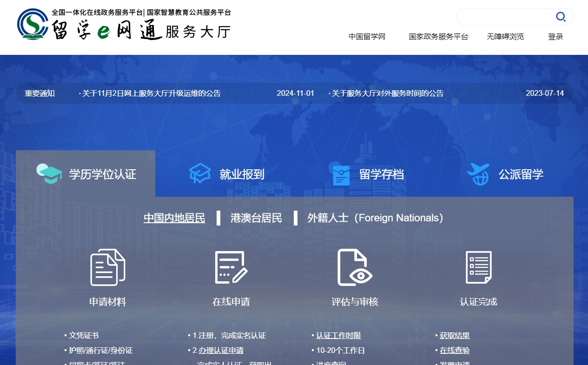Click the 10-20个工作日 list item
The height and width of the screenshot is (365, 588).
pyautogui.click(x=340, y=350)
